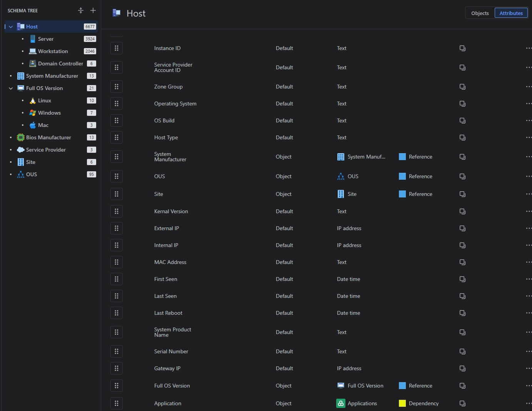Select the Linux icon in the schema tree
Image resolution: width=532 pixels, height=411 pixels.
32,100
